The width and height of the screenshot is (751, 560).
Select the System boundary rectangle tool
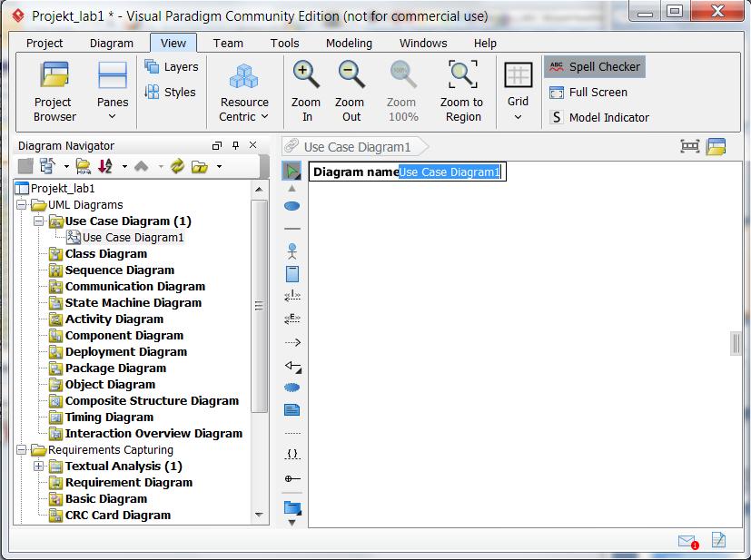292,274
